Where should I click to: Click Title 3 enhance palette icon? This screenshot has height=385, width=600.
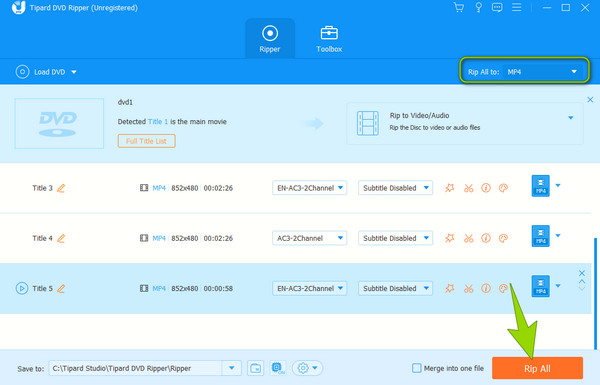[x=504, y=188]
